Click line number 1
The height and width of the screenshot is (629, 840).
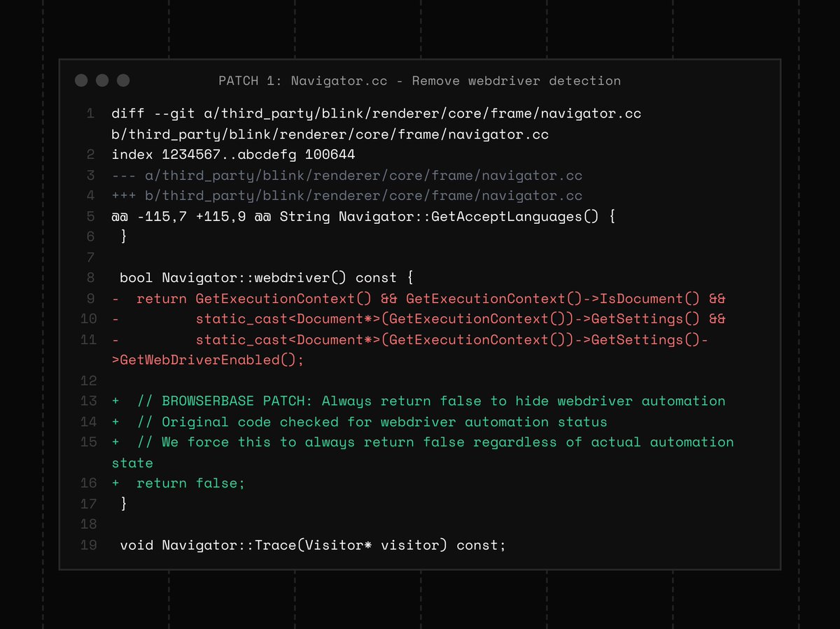point(90,113)
